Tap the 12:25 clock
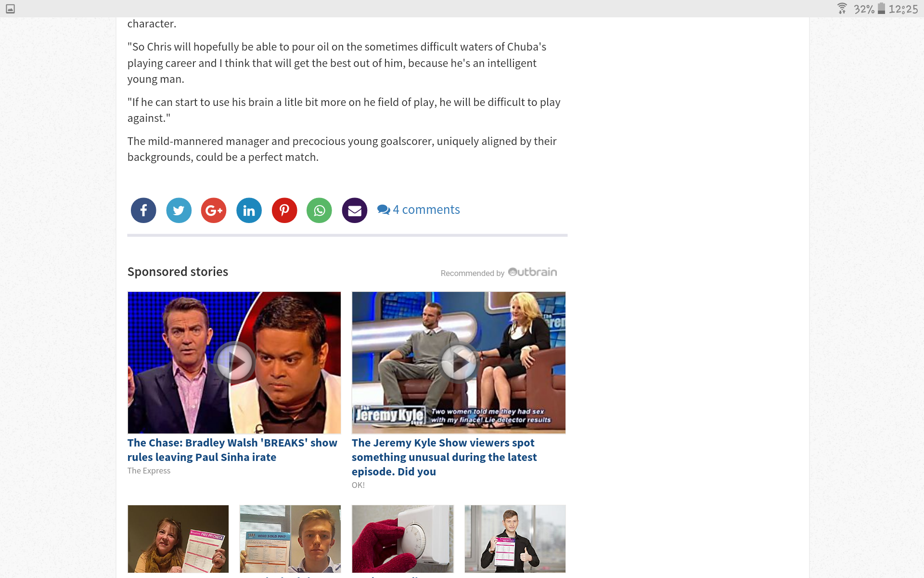The height and width of the screenshot is (578, 924). click(x=903, y=9)
